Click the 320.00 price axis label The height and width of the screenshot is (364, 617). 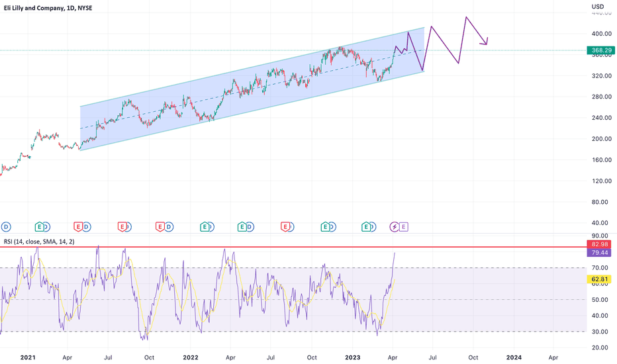[602, 75]
